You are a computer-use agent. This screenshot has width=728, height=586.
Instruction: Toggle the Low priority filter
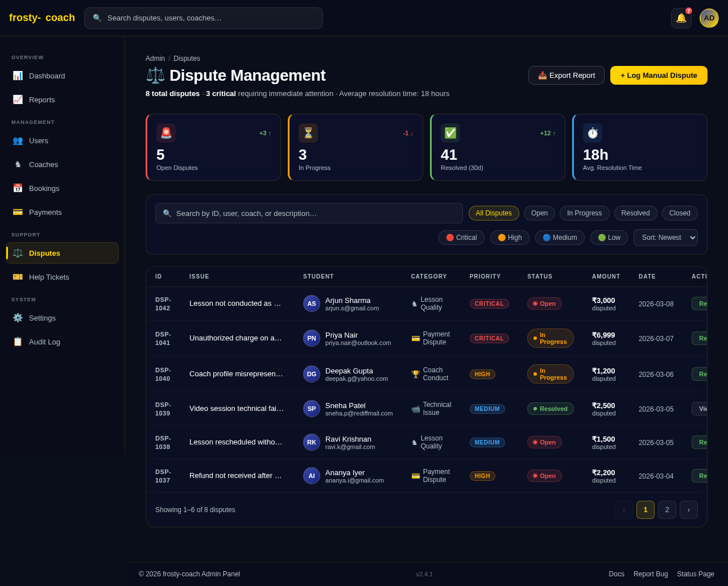click(x=609, y=238)
